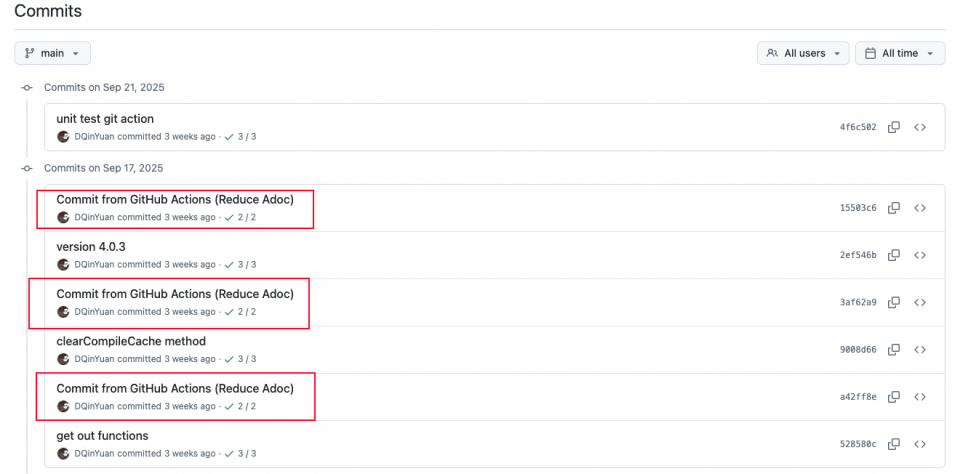This screenshot has height=474, width=960.
Task: Open the main branch selector dropdown
Action: 53,53
